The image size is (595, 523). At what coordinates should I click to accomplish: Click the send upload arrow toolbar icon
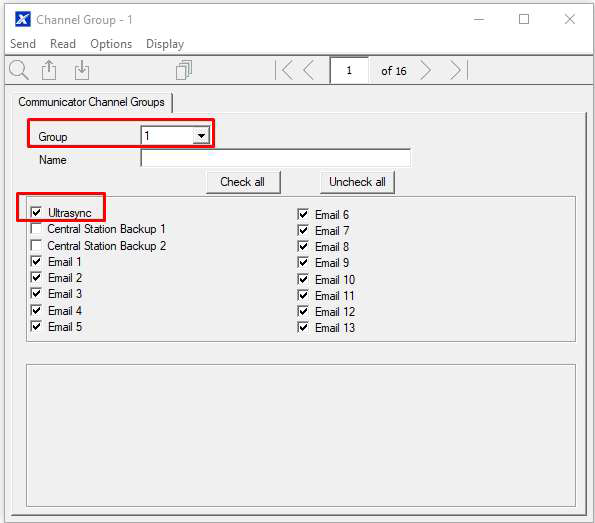coord(49,70)
